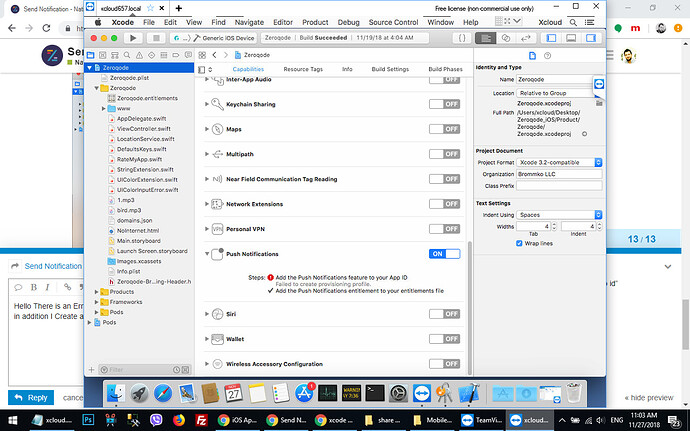
Task: Click the Reply button in the forum
Action: [31, 398]
